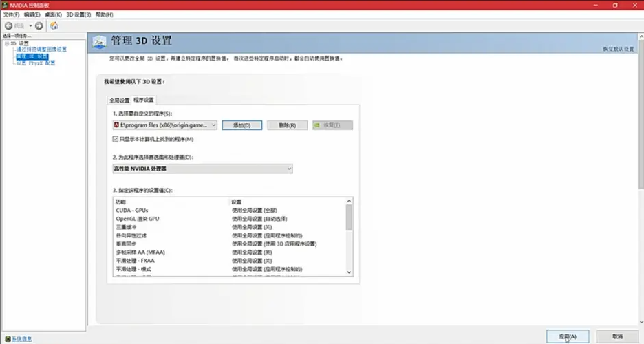
Task: Click settings list scroll-down arrow
Action: 349,272
